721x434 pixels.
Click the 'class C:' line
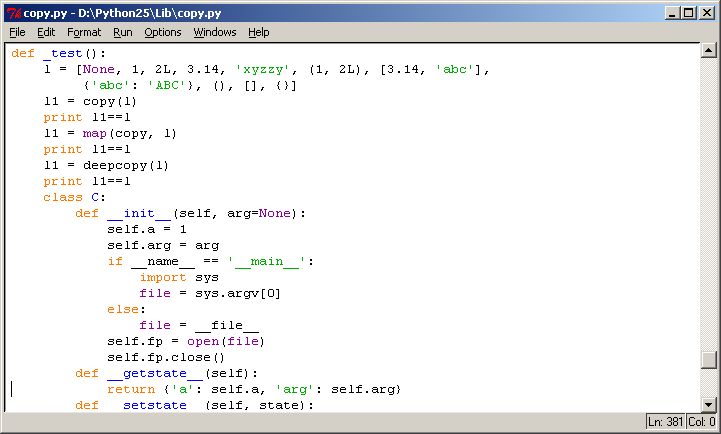point(74,197)
